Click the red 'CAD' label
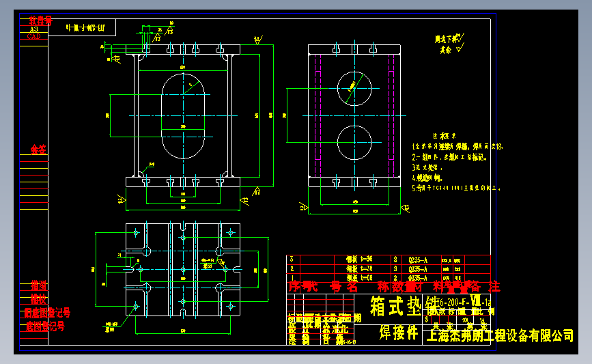The image size is (592, 364). pyautogui.click(x=33, y=36)
